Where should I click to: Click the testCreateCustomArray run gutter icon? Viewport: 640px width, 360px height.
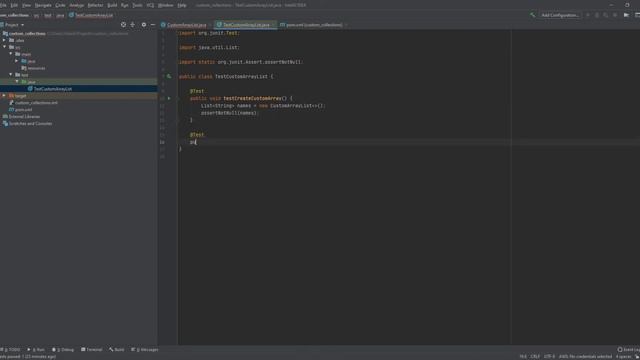(169, 98)
